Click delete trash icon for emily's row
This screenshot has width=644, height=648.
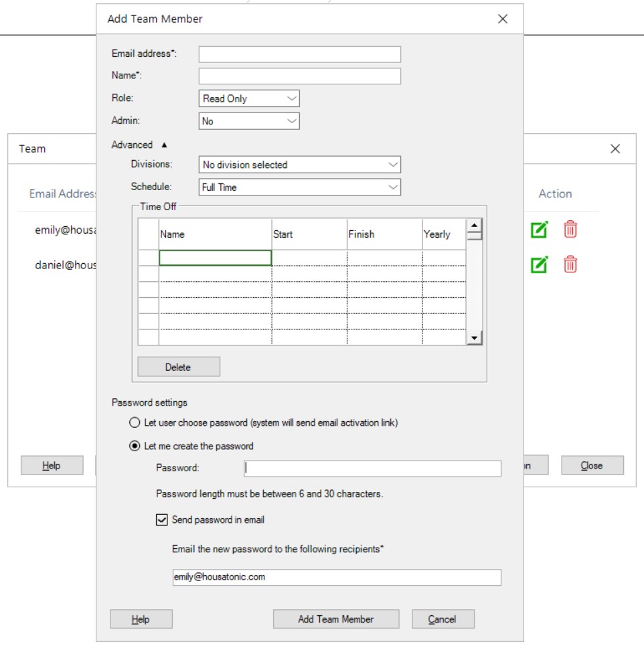click(x=570, y=230)
